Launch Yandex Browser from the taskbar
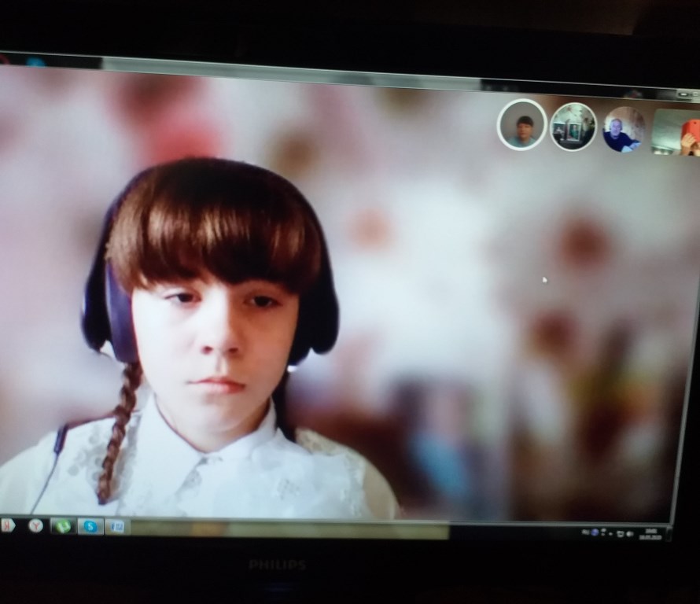Screen dimensions: 700x604 coord(35,525)
